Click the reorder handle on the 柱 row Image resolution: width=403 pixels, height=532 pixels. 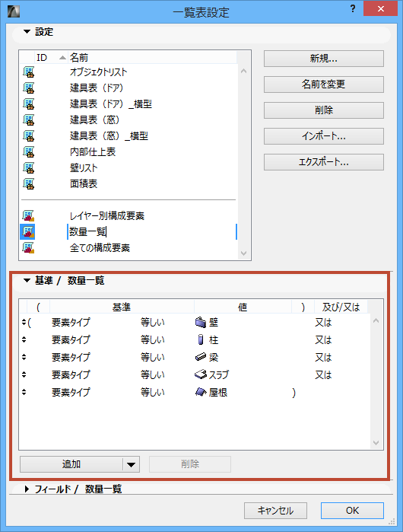click(24, 339)
